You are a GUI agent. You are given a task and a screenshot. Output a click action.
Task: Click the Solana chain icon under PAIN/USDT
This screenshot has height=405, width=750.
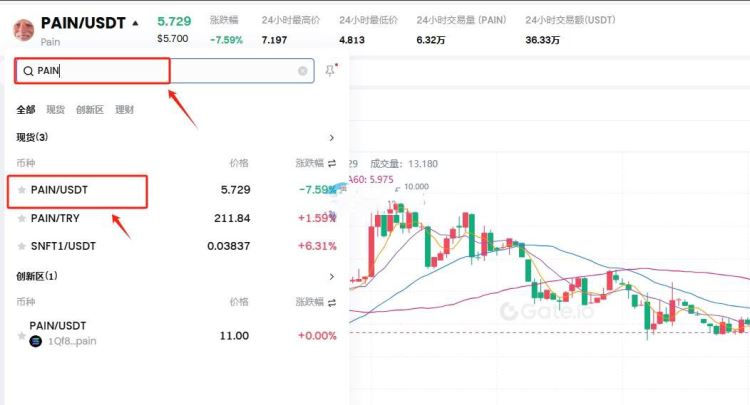coord(35,341)
